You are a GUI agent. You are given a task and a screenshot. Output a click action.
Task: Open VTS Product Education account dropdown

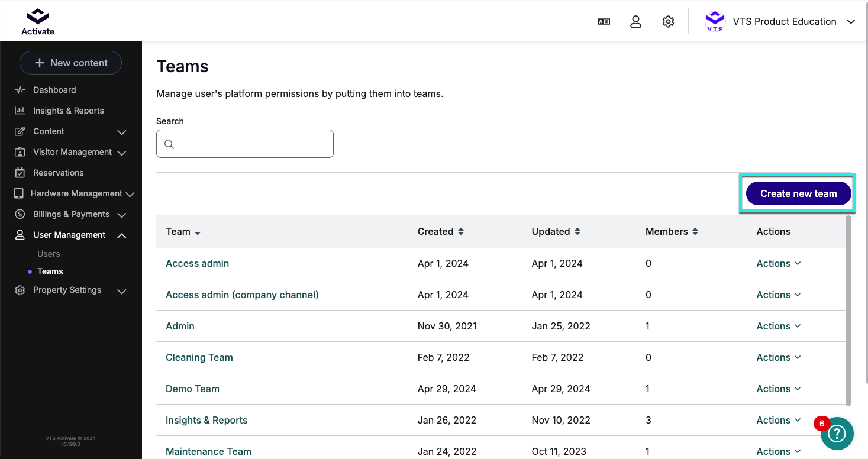(x=780, y=22)
